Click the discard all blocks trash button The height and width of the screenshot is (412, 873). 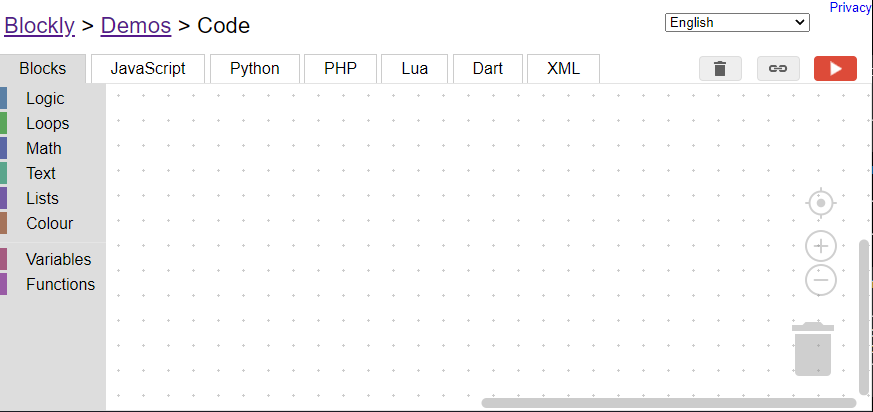(720, 68)
